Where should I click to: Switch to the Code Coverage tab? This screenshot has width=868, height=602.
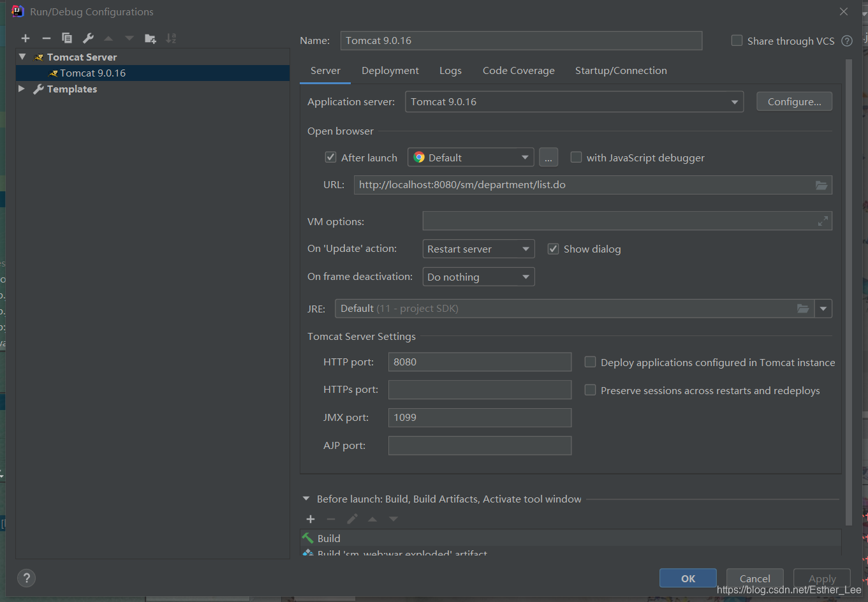(519, 71)
